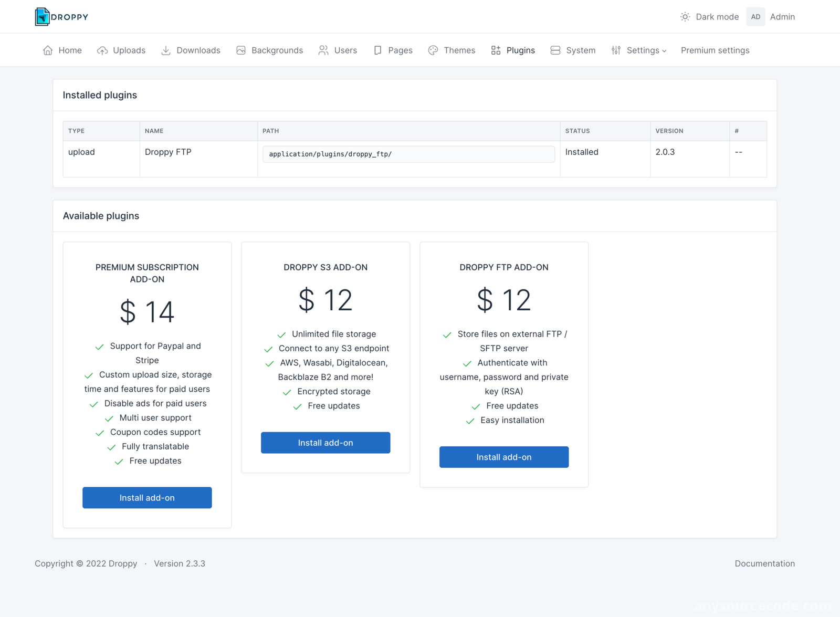
Task: Navigate to Backgrounds
Action: pyautogui.click(x=269, y=50)
